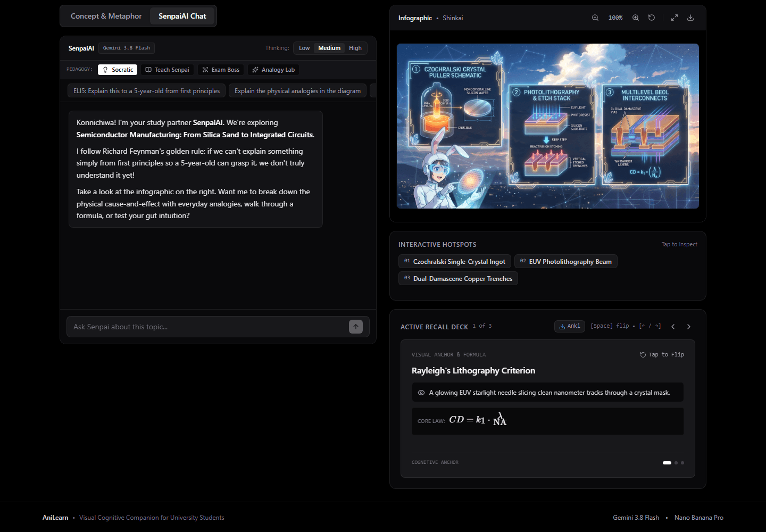
Task: Set thinking level to Low
Action: tap(304, 48)
